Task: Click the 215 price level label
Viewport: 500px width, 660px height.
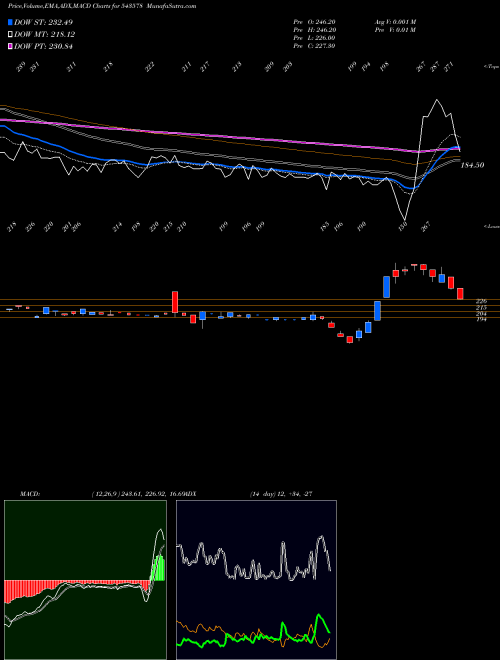Action: click(481, 308)
